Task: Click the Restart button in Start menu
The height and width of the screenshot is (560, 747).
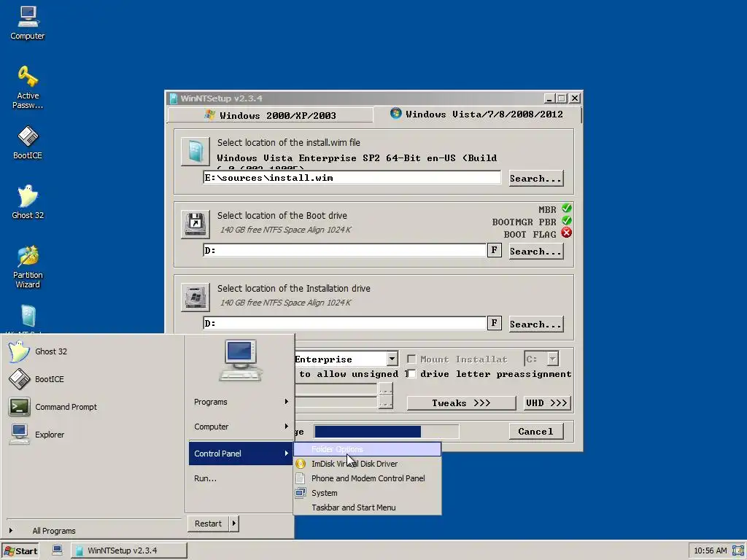Action: 208,524
